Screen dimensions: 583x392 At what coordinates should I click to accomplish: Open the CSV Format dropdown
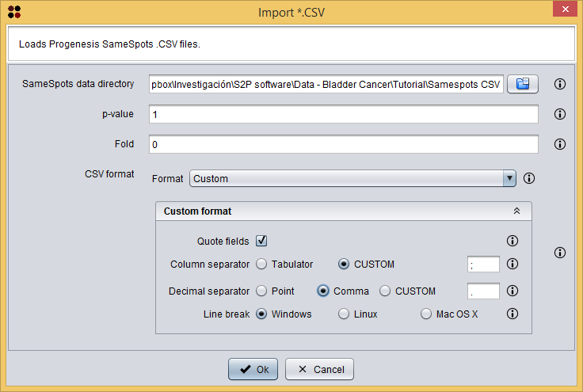click(353, 179)
